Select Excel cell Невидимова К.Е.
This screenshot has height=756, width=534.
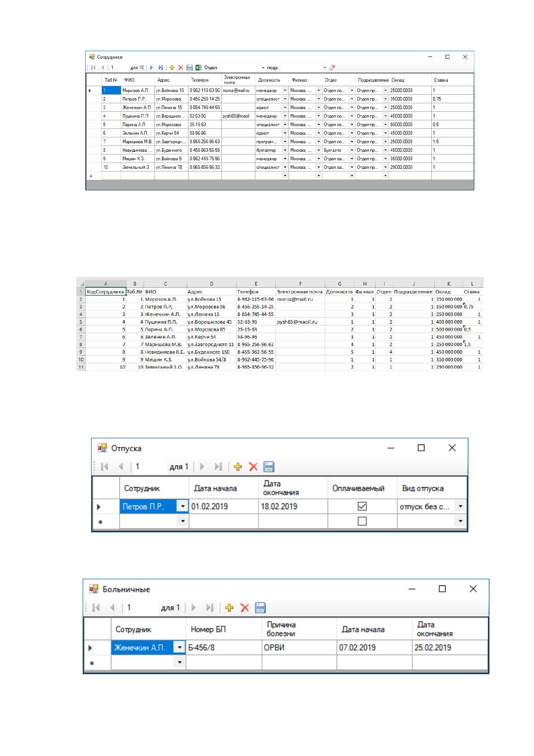(165, 352)
